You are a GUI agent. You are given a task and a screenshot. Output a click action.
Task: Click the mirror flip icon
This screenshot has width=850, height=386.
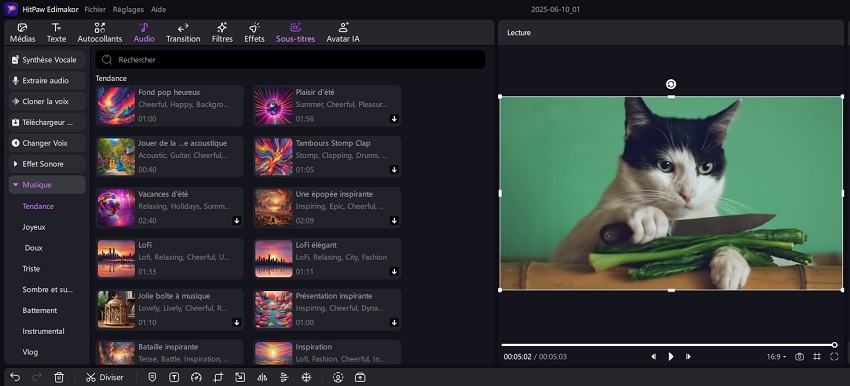pos(262,377)
